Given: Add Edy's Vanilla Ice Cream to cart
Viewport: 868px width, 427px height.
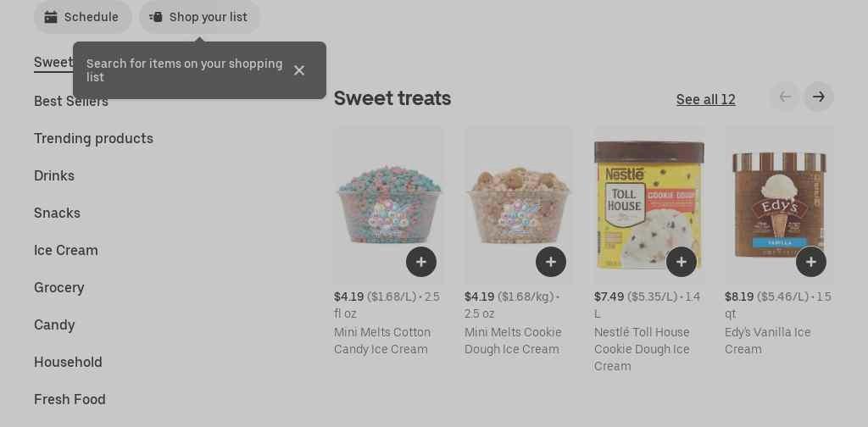Looking at the screenshot, I should coord(811,262).
